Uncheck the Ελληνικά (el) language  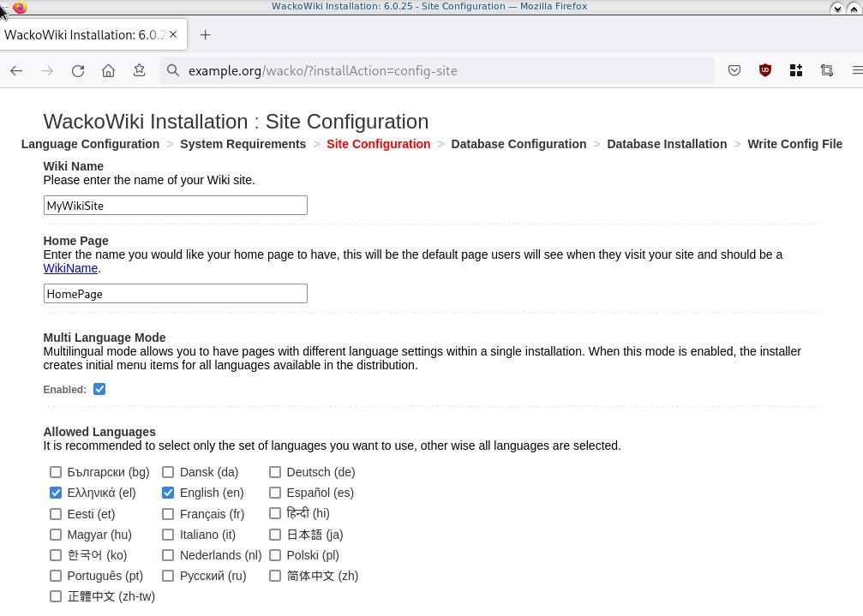pyautogui.click(x=56, y=493)
